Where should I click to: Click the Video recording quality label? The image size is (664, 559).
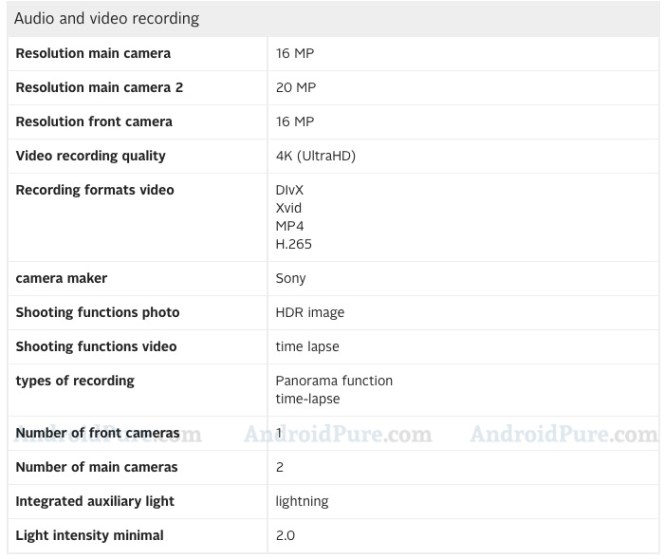pyautogui.click(x=91, y=155)
